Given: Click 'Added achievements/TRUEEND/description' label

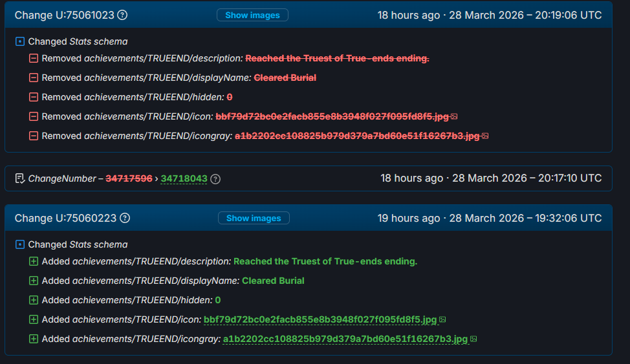Looking at the screenshot, I should pyautogui.click(x=136, y=261).
